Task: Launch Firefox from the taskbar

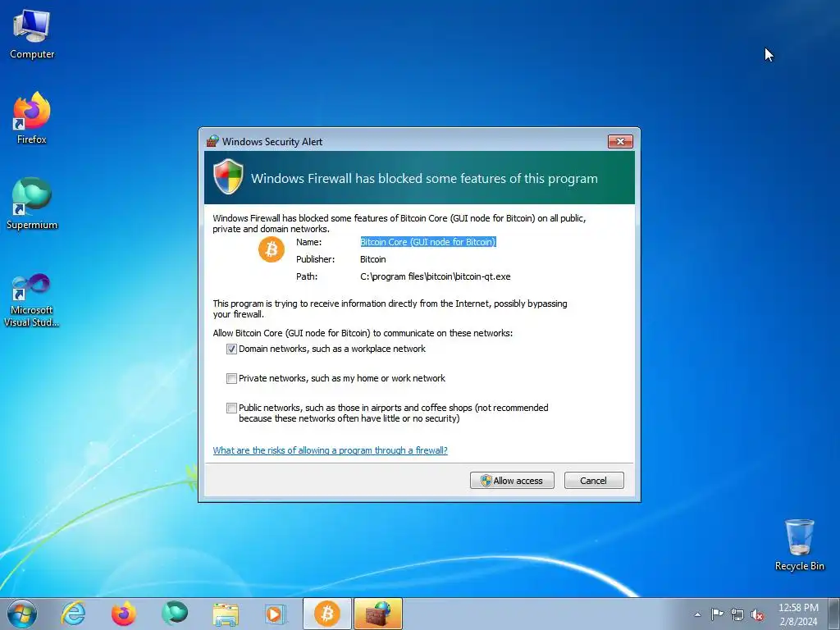Action: (x=123, y=614)
